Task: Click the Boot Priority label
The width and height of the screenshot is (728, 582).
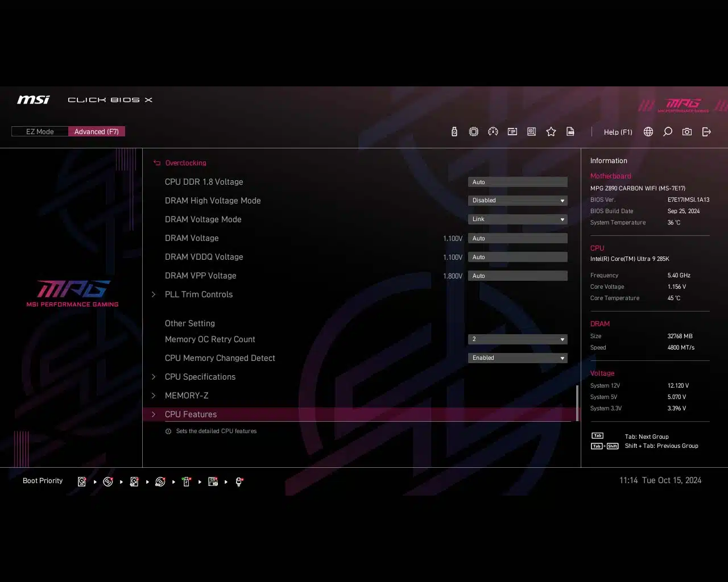Action: [43, 481]
